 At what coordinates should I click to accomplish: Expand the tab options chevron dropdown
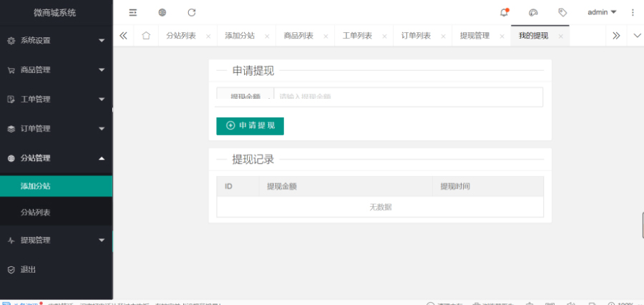pos(637,36)
